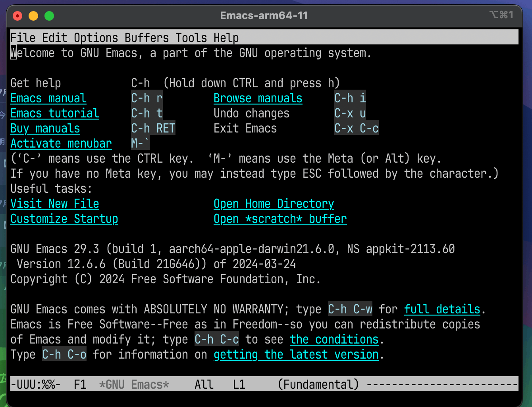This screenshot has height=407, width=532.
Task: Click the L1 line indicator in mode line
Action: (x=239, y=384)
